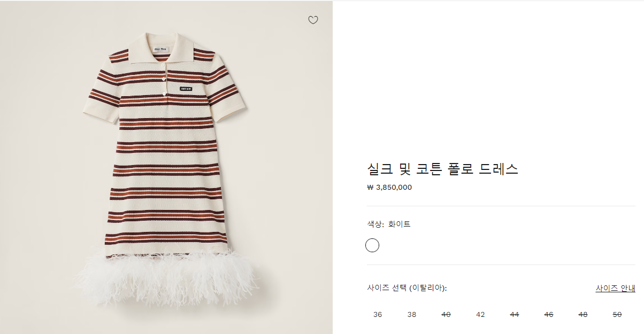
Task: Select the sold-out size 46
Action: pos(549,314)
